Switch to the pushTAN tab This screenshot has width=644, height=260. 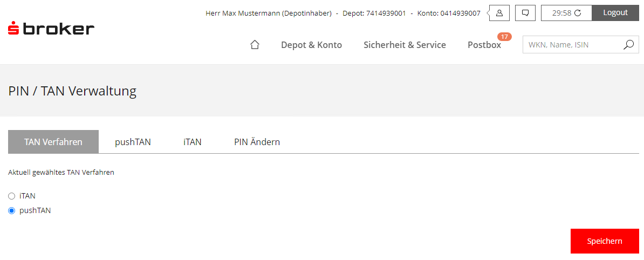(x=133, y=142)
